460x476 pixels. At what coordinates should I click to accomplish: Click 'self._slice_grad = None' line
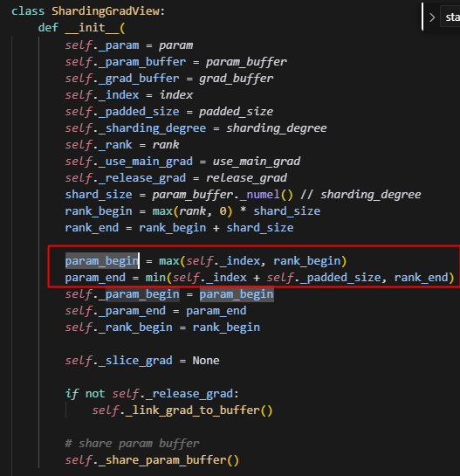pyautogui.click(x=142, y=361)
